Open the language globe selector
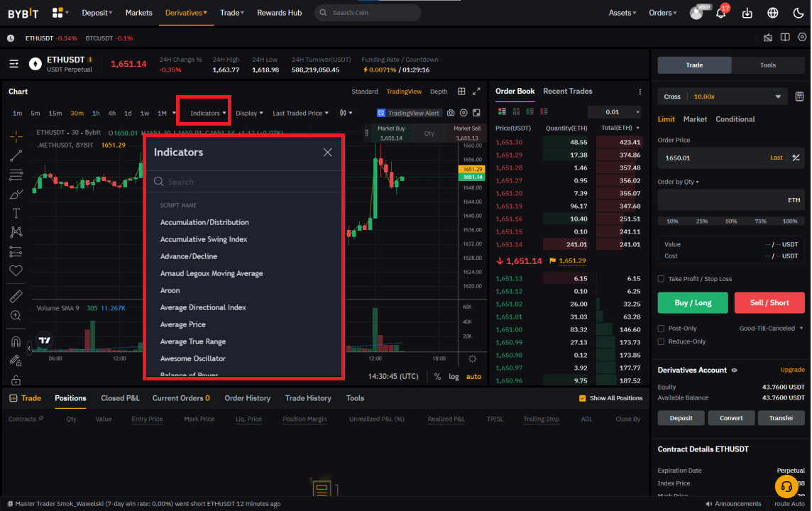 click(x=773, y=13)
